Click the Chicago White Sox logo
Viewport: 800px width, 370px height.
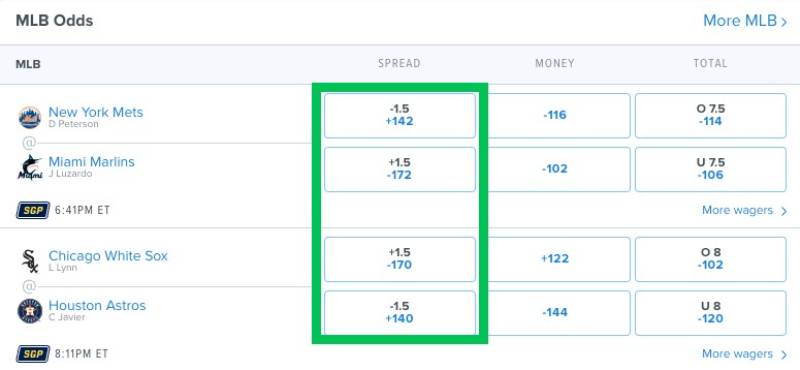(30, 261)
